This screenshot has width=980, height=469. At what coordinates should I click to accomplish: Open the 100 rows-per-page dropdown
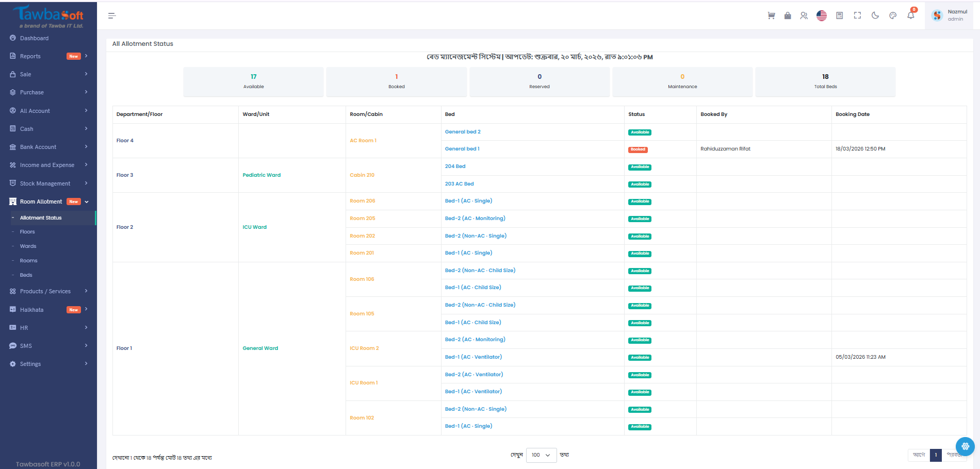pos(541,455)
